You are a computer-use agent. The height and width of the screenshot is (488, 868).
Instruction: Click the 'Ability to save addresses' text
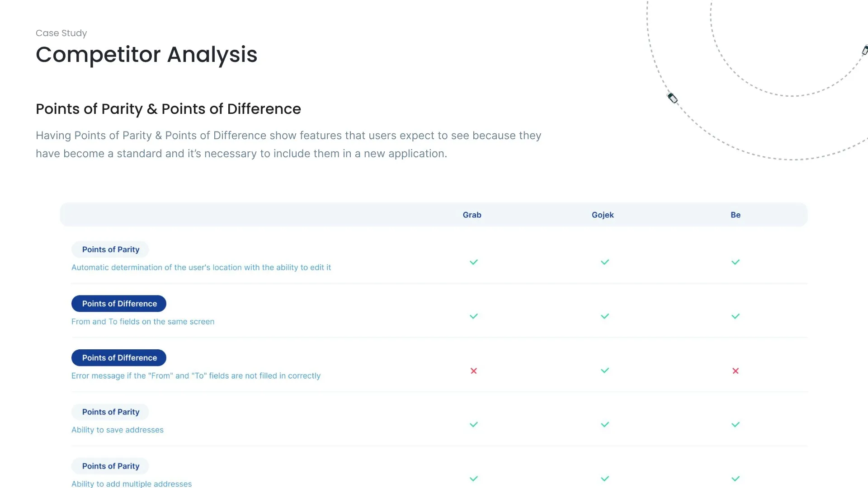coord(118,430)
